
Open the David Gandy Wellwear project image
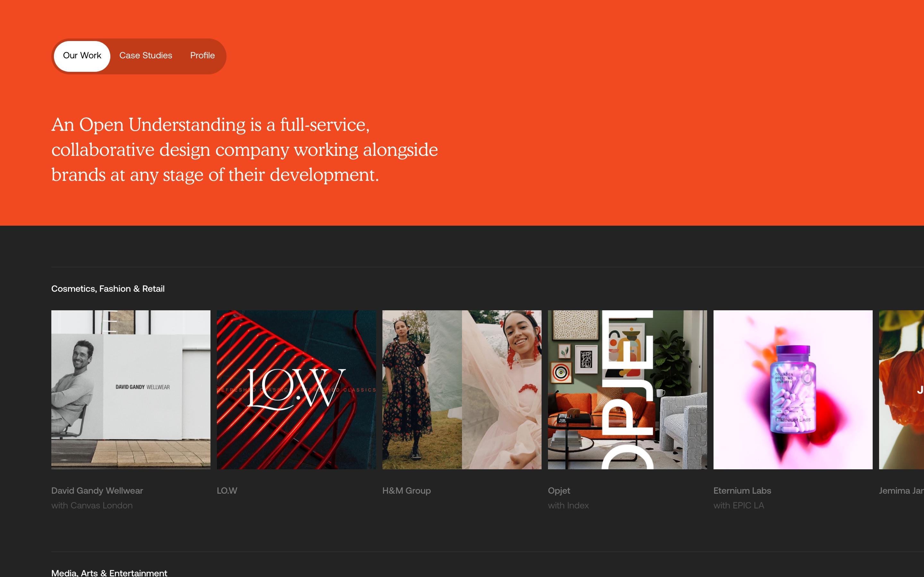(x=131, y=389)
